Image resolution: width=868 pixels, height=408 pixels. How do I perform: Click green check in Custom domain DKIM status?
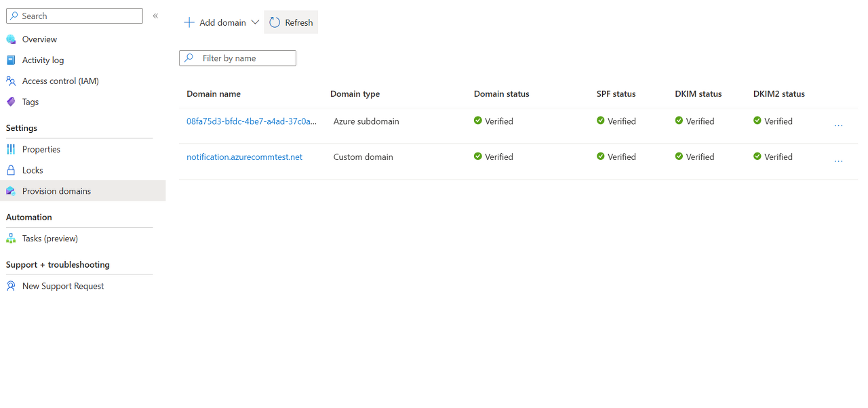coord(679,156)
